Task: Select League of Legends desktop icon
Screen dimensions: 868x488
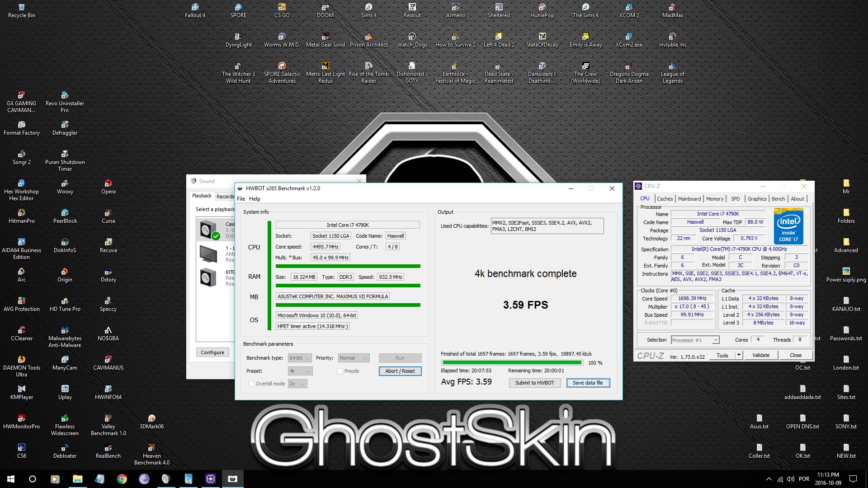Action: click(x=672, y=72)
